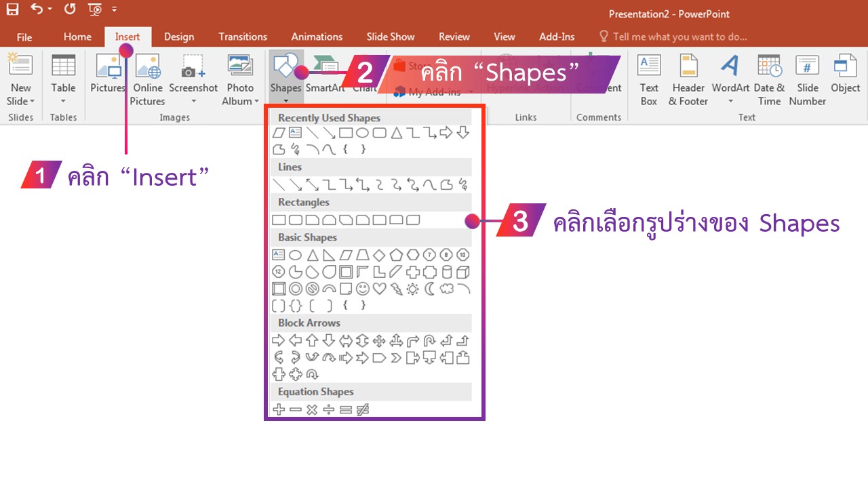Insert a Text Box

tap(649, 80)
